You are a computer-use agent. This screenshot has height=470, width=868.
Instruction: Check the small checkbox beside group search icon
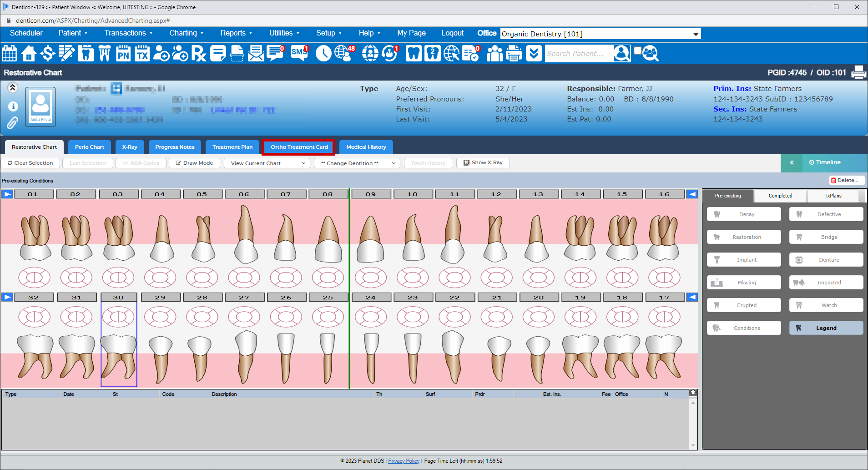tap(637, 50)
